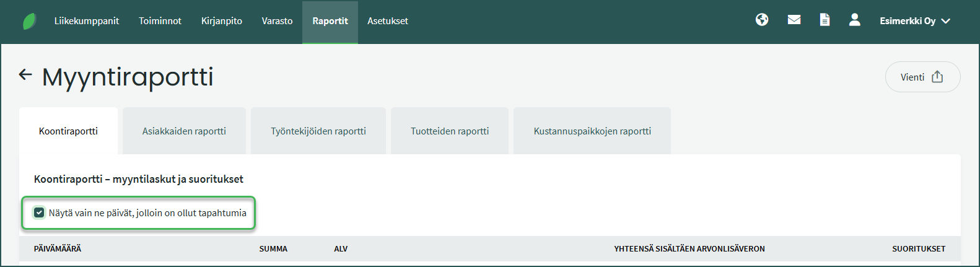Image resolution: width=980 pixels, height=267 pixels.
Task: Switch to Kustannuspaikkojen raportti tab
Action: coord(592,131)
